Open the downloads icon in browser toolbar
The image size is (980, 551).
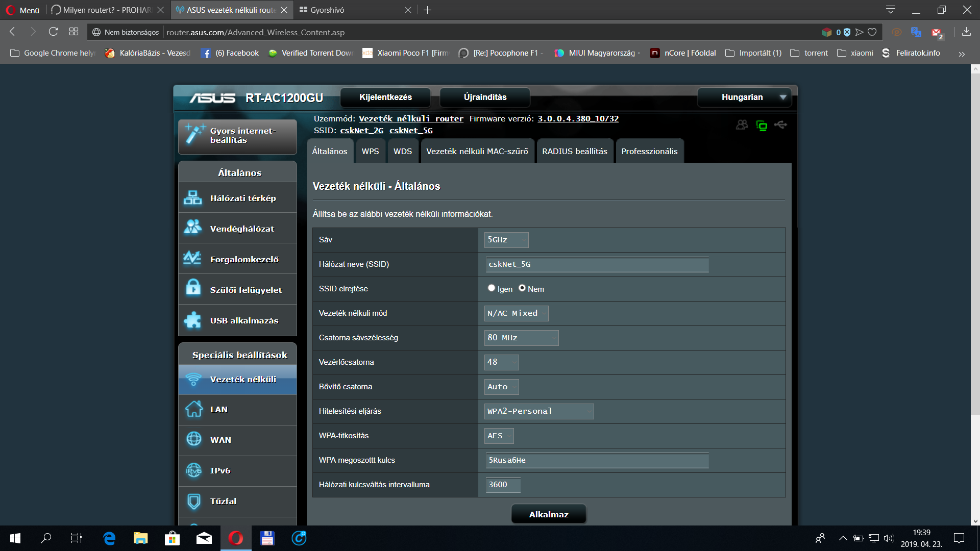point(966,32)
